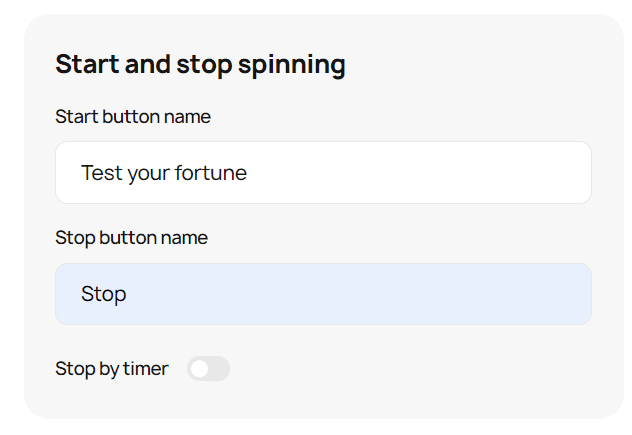Place cursor in 'Test your fortune' text
This screenshot has height=435, width=632.
(164, 173)
